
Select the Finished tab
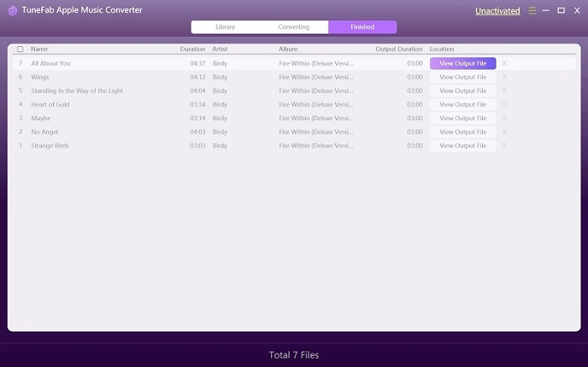(363, 27)
